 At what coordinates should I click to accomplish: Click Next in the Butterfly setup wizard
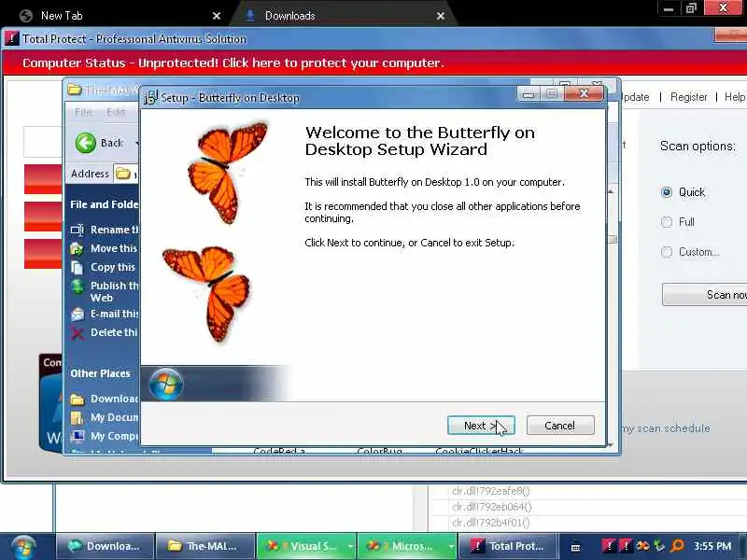[481, 426]
